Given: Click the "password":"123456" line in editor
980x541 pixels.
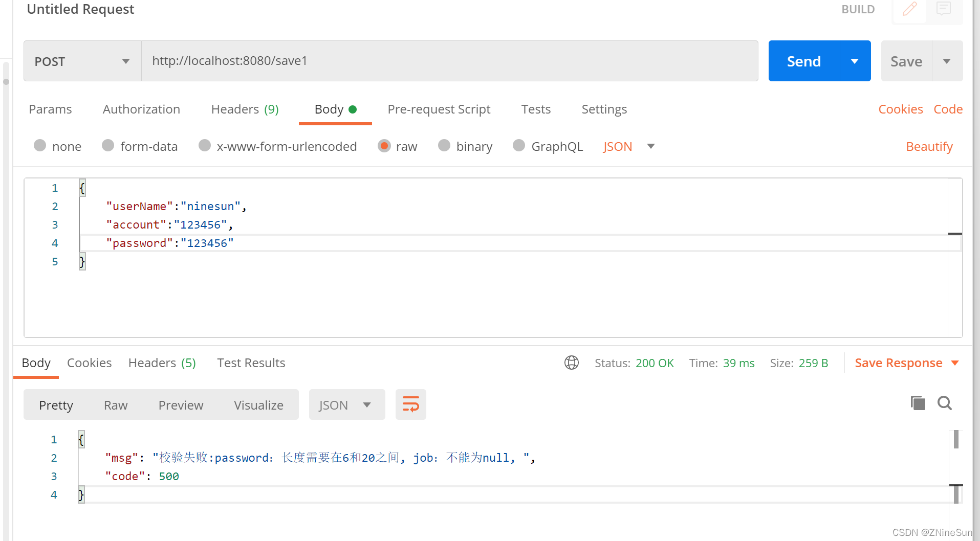Looking at the screenshot, I should [169, 243].
